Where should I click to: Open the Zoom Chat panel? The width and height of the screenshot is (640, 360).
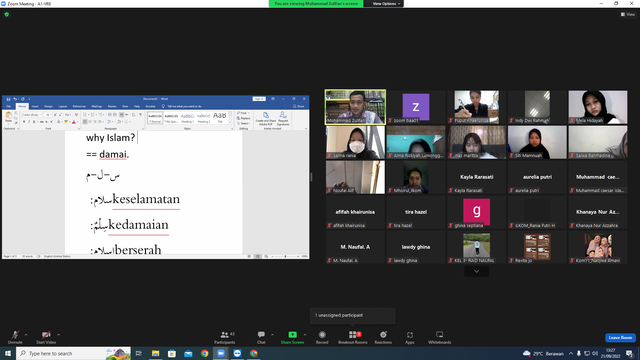coord(261,338)
